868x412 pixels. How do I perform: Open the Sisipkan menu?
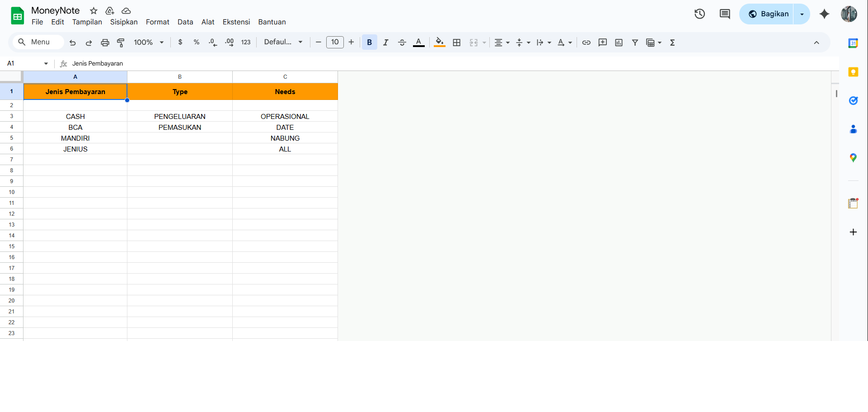tap(124, 22)
